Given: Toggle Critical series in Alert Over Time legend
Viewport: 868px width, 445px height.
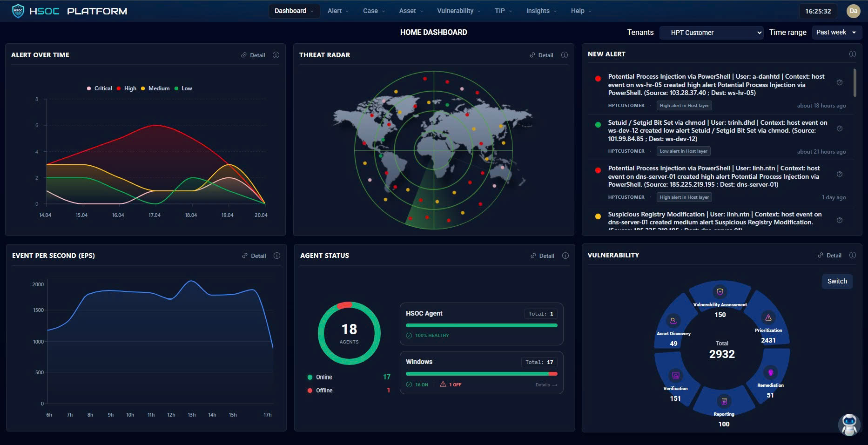Looking at the screenshot, I should point(100,88).
